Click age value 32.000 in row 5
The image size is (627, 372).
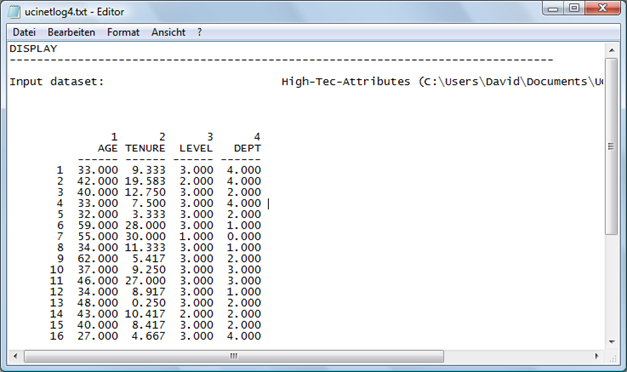pos(98,214)
